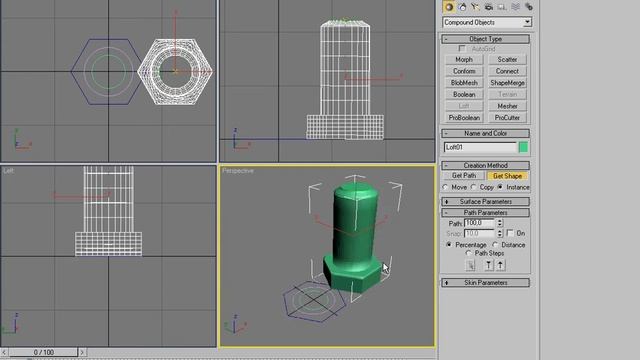
Task: Click the ProCutter button
Action: point(507,118)
